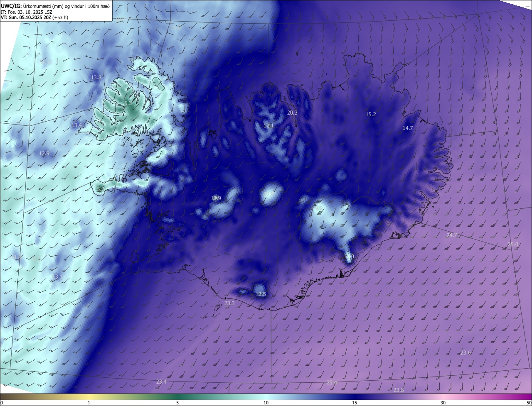Click the 23.6 value label
The width and height of the screenshot is (532, 406).
pos(465,352)
